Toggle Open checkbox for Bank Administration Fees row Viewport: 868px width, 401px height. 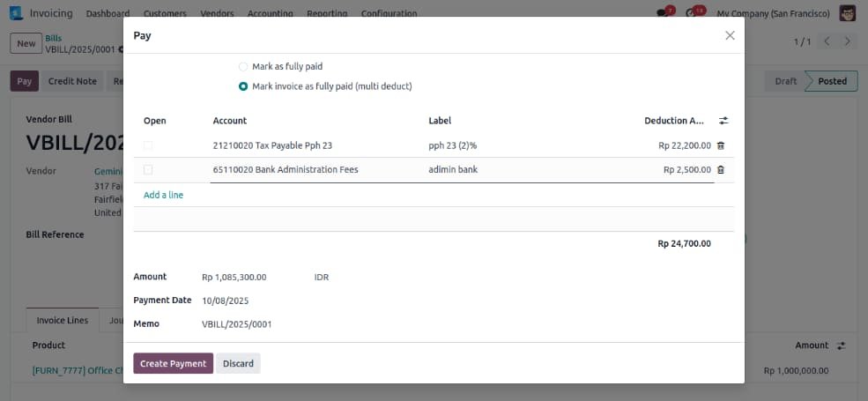click(x=148, y=170)
